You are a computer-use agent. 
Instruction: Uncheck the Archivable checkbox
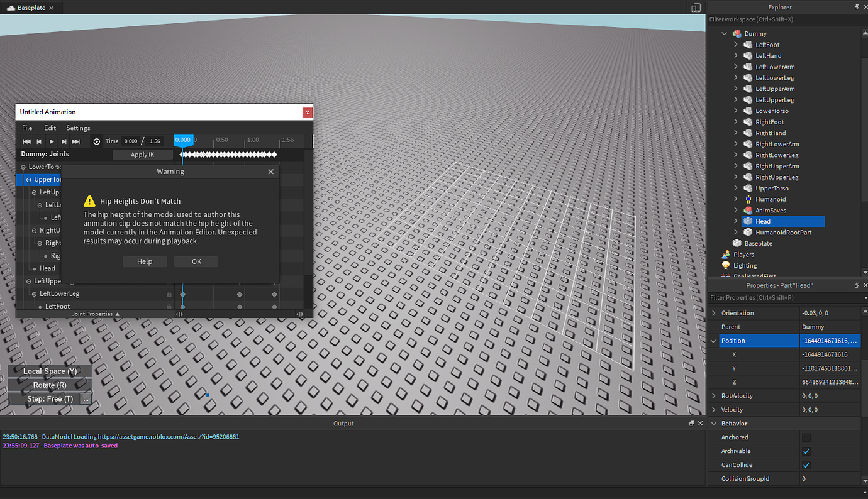coord(806,451)
